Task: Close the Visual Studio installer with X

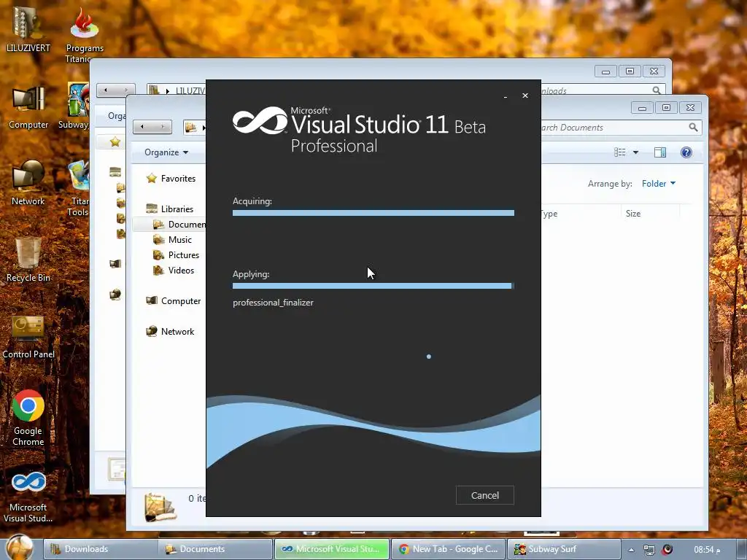Action: click(525, 96)
